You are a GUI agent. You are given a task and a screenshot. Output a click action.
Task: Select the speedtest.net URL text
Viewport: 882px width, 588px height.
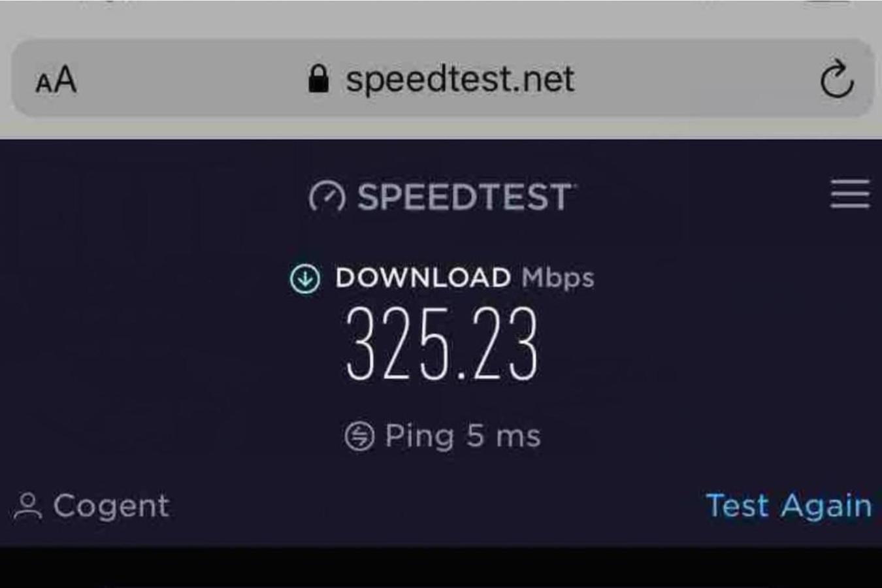460,79
